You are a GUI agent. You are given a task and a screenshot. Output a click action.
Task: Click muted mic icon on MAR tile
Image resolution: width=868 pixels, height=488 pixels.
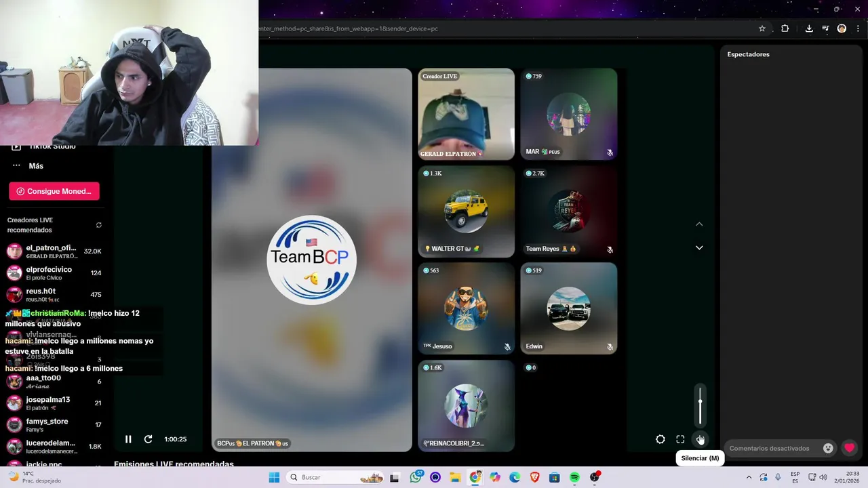click(x=610, y=152)
